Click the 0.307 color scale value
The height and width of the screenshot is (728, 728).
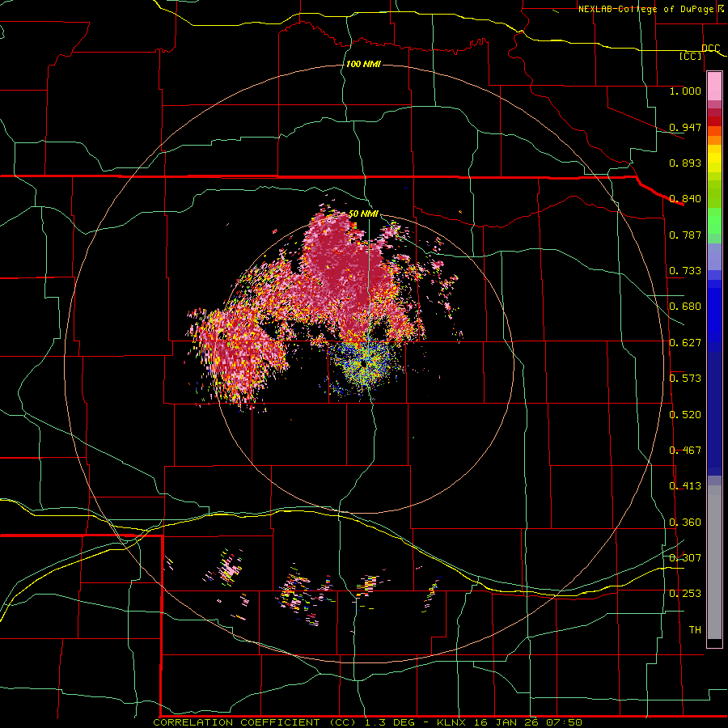click(685, 558)
